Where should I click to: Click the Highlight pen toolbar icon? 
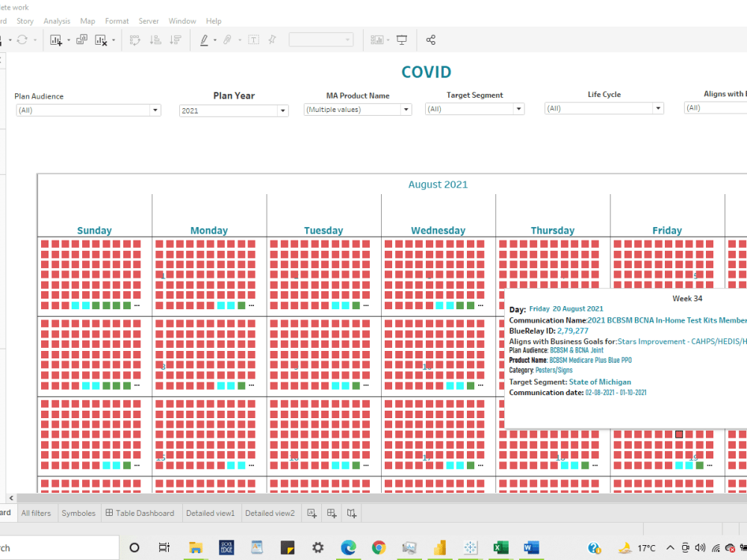click(x=204, y=40)
